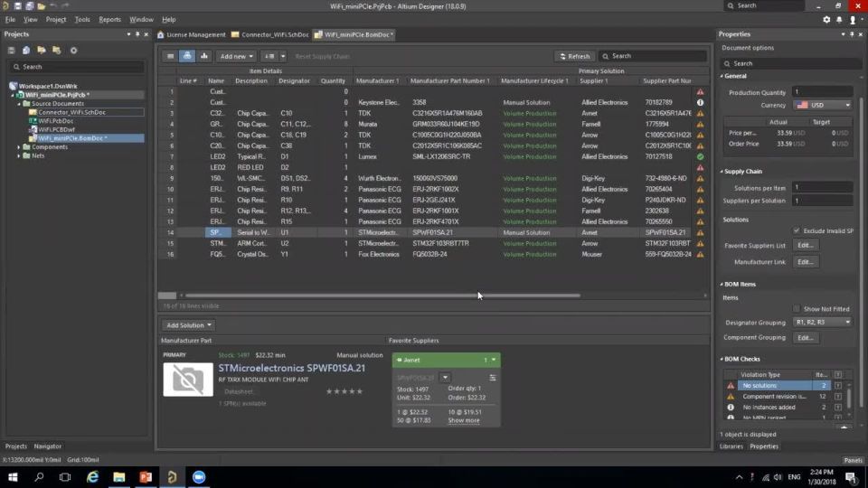The image size is (868, 488).
Task: Click the info icon on Keystone row
Action: 700,102
